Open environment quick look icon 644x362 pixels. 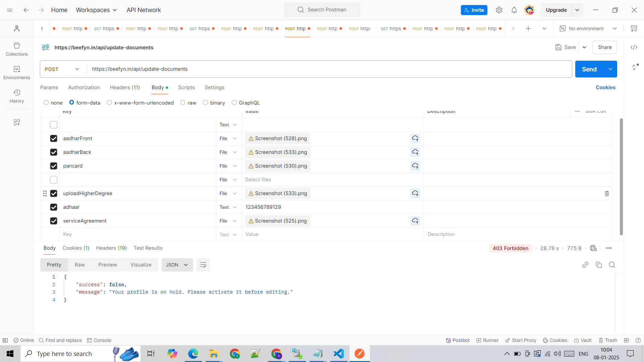[634, 28]
